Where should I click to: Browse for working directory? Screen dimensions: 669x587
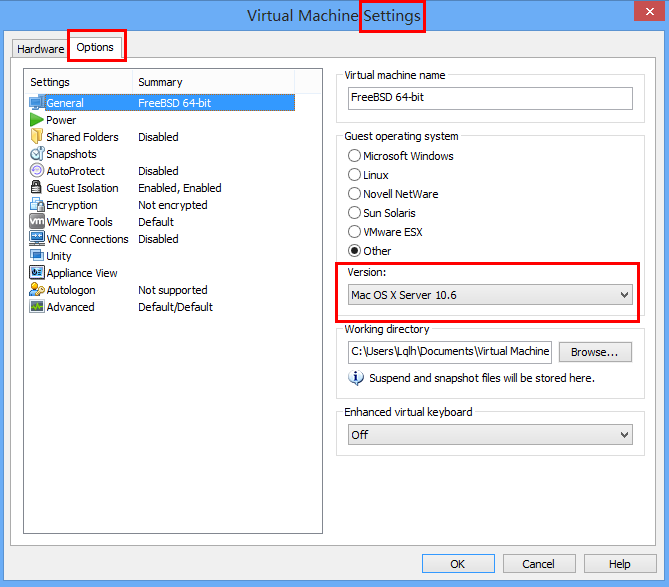pos(595,352)
